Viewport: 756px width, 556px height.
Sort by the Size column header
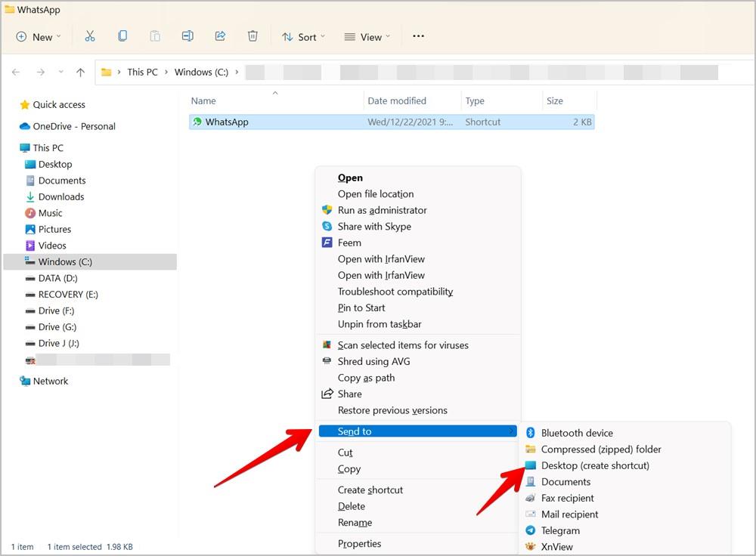pyautogui.click(x=554, y=100)
